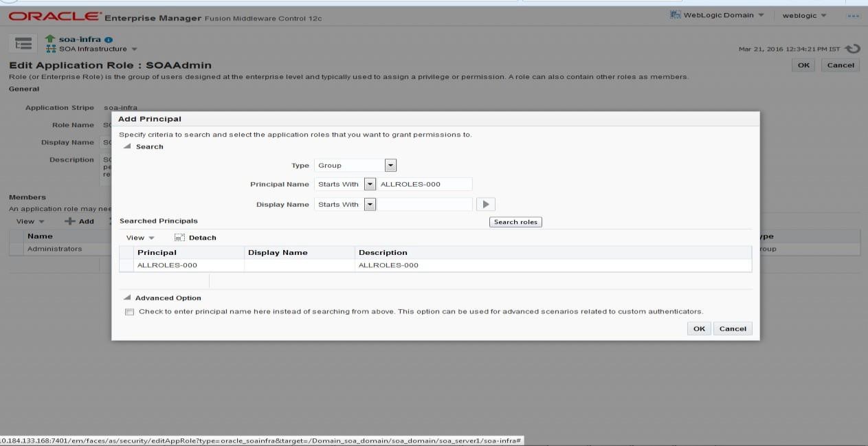Open the weblogic user menu
Viewport: 868px width, 446px height.
pyautogui.click(x=803, y=15)
